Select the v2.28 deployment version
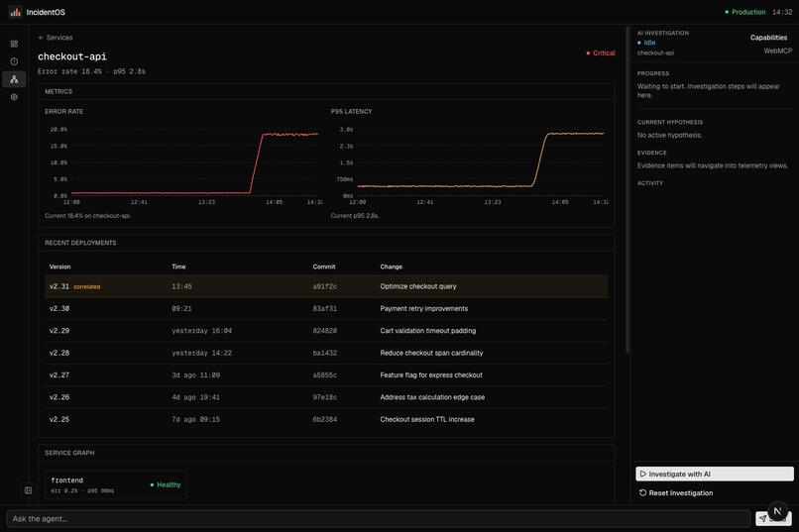The image size is (799, 532). pyautogui.click(x=59, y=353)
